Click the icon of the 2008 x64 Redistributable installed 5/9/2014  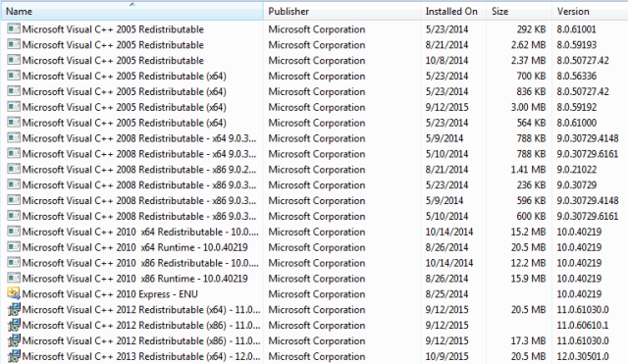click(x=14, y=138)
